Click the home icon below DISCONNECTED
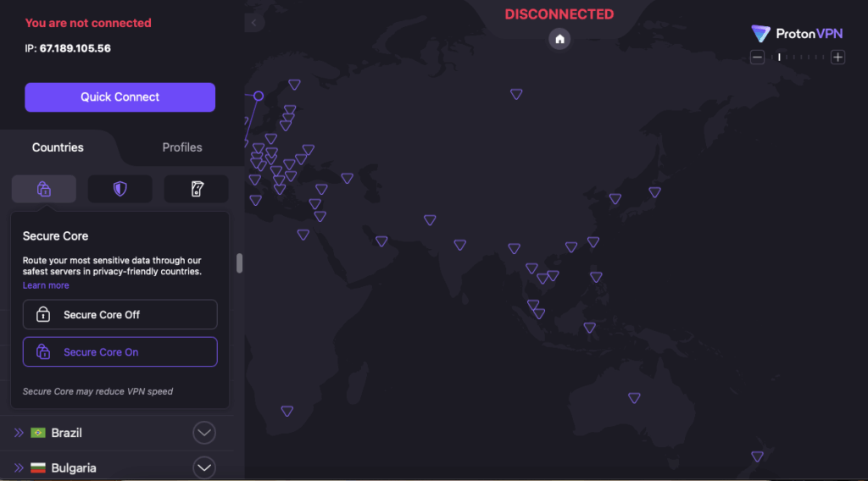The image size is (868, 481). pos(559,39)
